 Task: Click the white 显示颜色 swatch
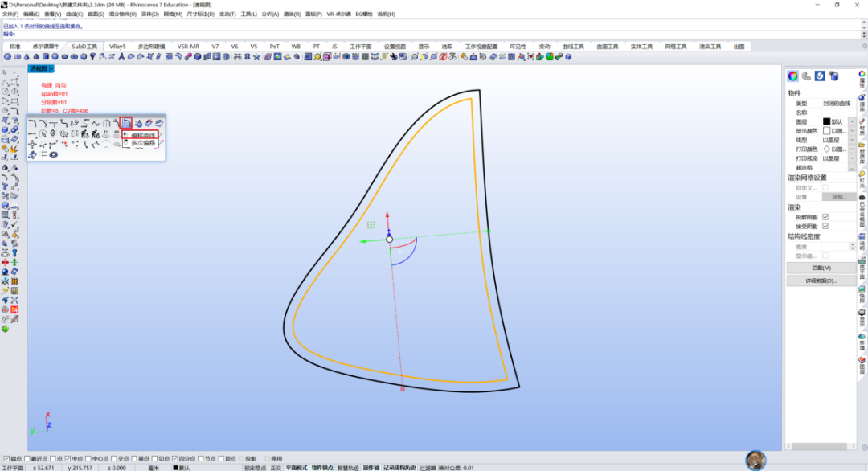(x=826, y=131)
